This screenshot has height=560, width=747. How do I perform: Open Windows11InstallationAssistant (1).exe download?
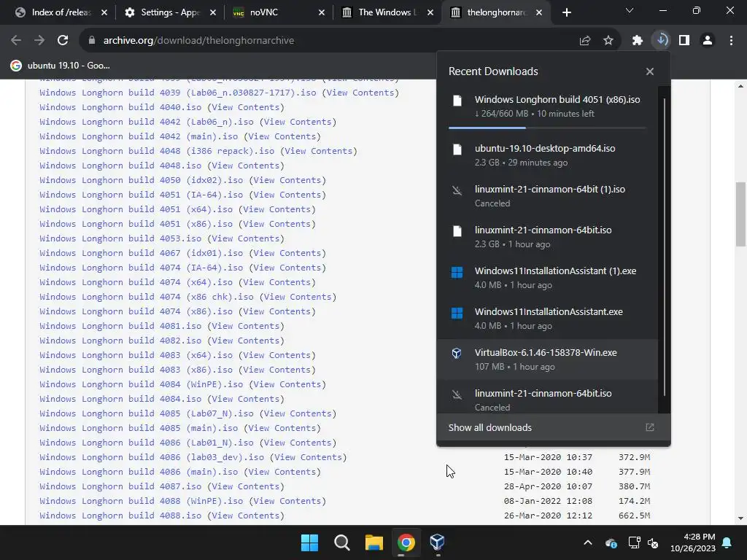tap(547, 278)
